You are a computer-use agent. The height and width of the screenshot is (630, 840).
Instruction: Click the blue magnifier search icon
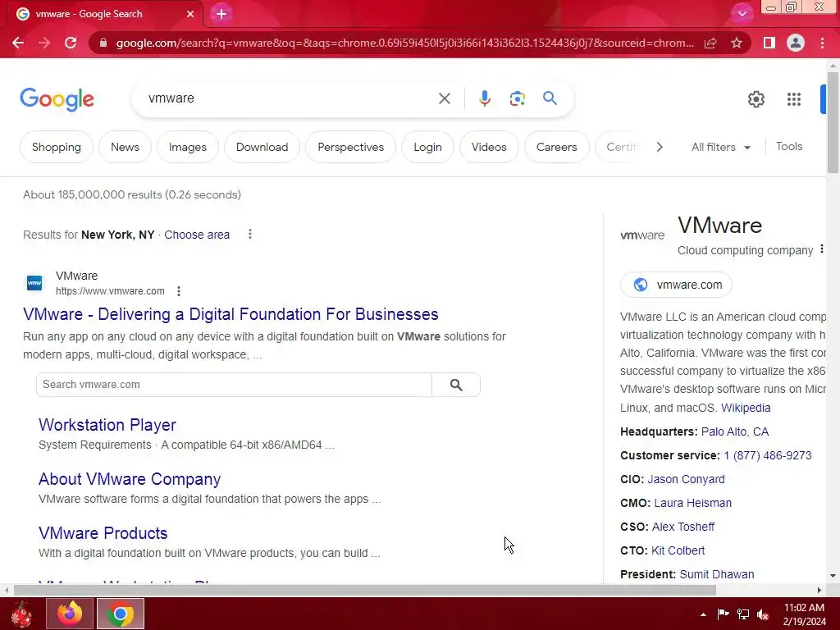(550, 98)
